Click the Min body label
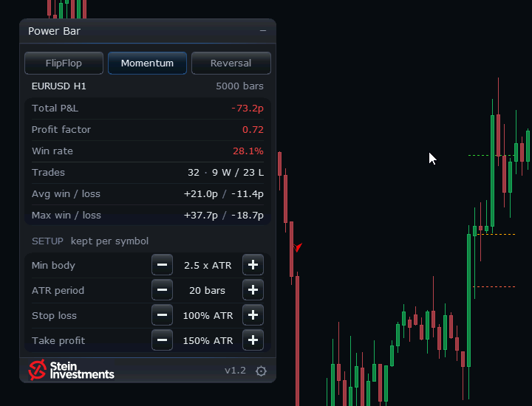The height and width of the screenshot is (406, 532). coord(53,265)
